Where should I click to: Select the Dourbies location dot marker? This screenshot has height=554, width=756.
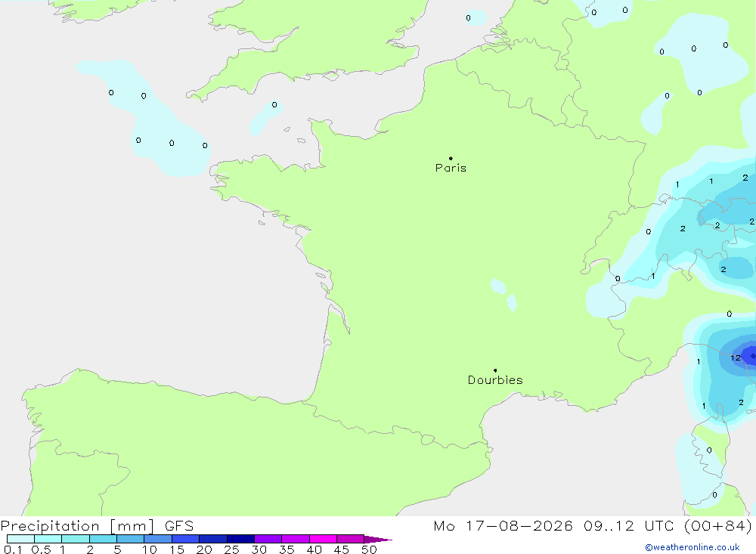click(x=495, y=370)
